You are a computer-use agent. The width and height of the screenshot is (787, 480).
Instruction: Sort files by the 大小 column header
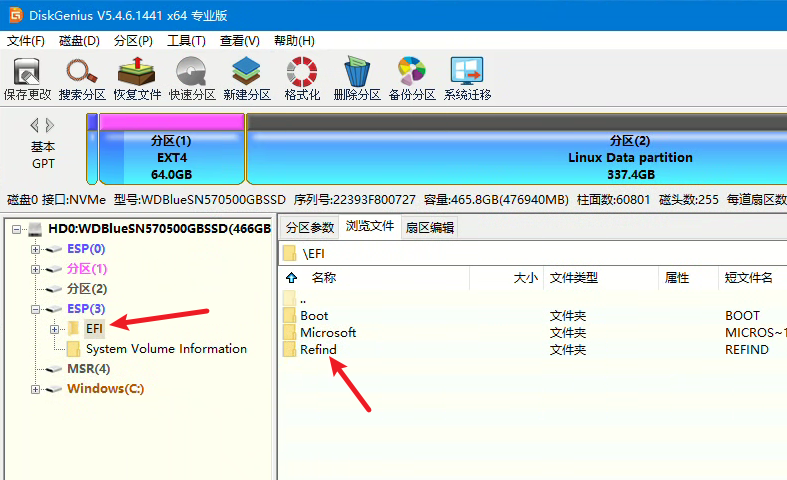coord(526,278)
